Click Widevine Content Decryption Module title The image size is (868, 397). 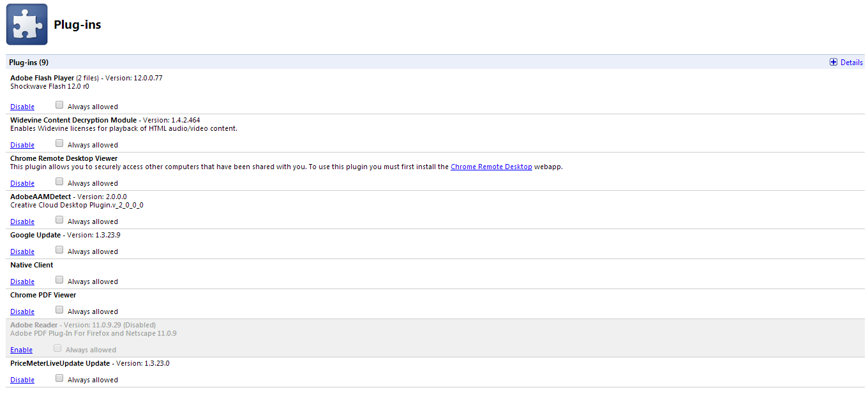tap(73, 120)
